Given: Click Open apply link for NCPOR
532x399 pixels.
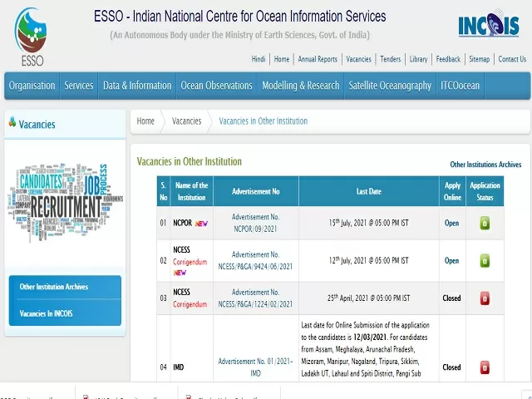Looking at the screenshot, I should tap(451, 224).
